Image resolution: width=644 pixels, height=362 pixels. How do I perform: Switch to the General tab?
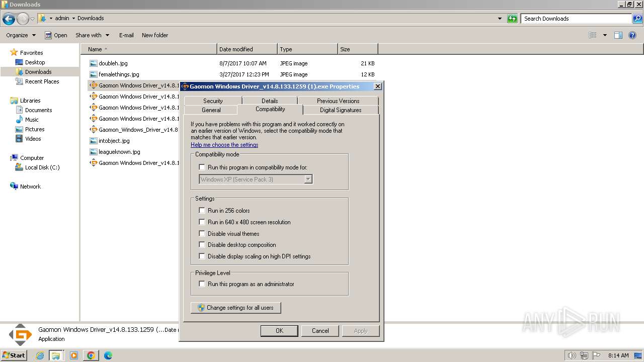pyautogui.click(x=211, y=110)
